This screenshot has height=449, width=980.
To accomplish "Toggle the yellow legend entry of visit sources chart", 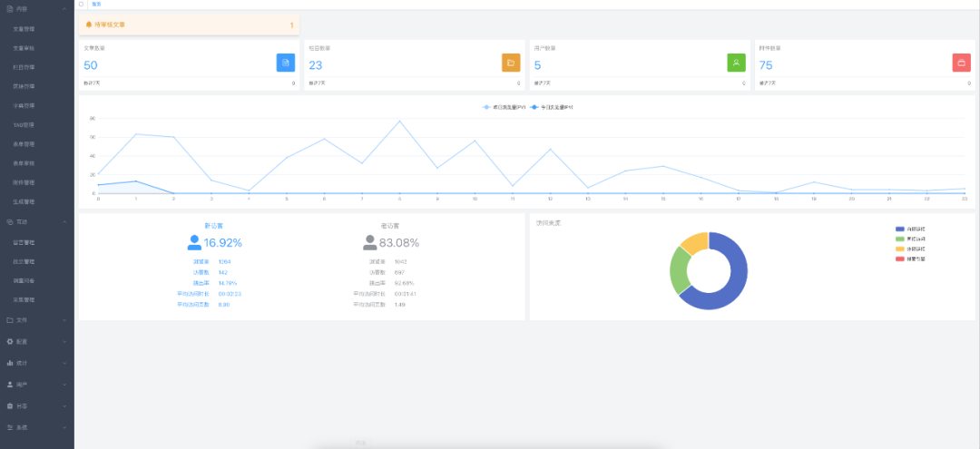I will (x=910, y=249).
